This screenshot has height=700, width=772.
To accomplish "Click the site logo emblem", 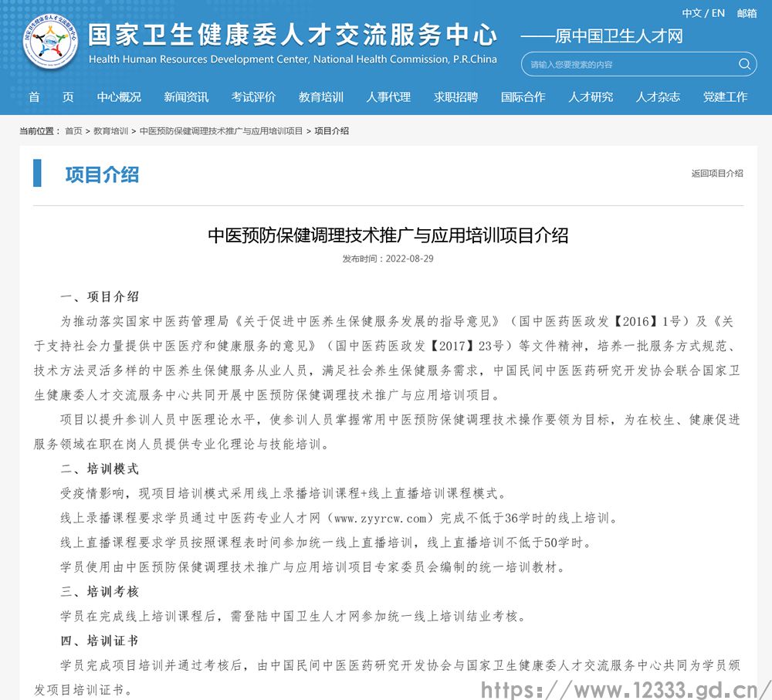I will click(x=51, y=42).
